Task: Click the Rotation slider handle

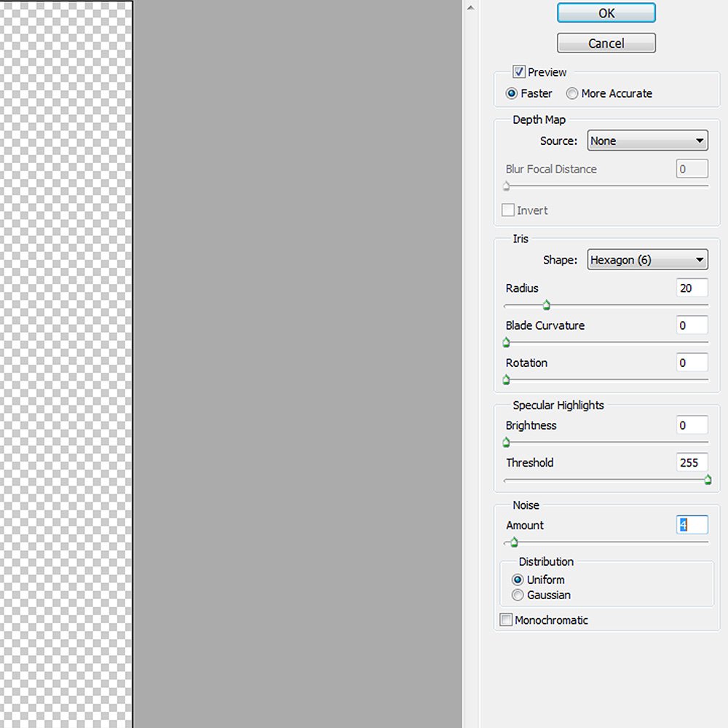Action: point(507,380)
